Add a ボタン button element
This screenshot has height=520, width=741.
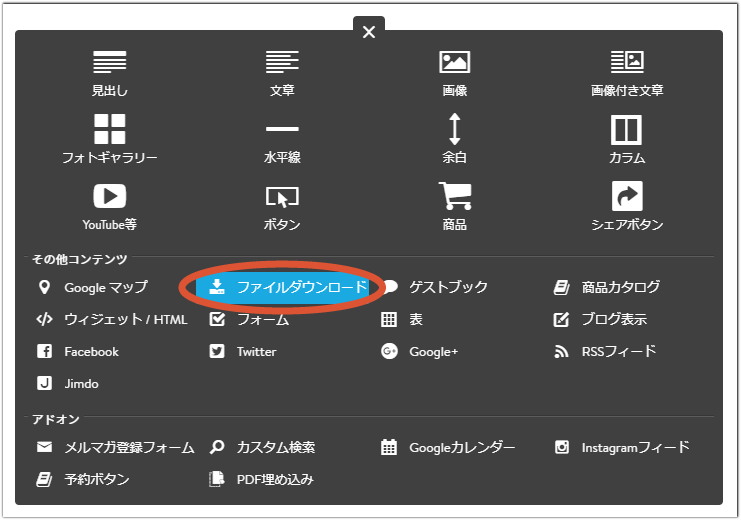pos(282,207)
